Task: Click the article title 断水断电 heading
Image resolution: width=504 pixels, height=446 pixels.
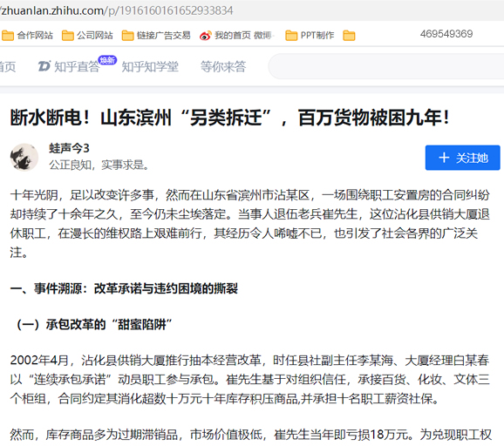Action: 230,118
